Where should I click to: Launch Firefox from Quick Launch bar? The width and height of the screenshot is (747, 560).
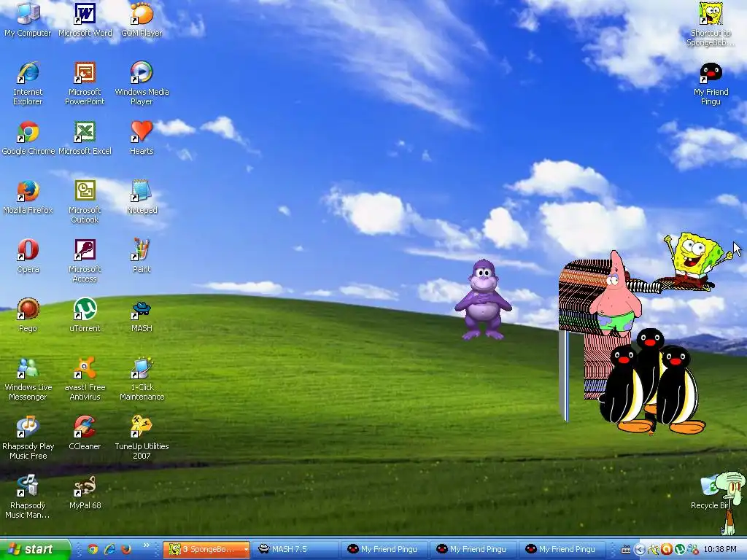(126, 549)
